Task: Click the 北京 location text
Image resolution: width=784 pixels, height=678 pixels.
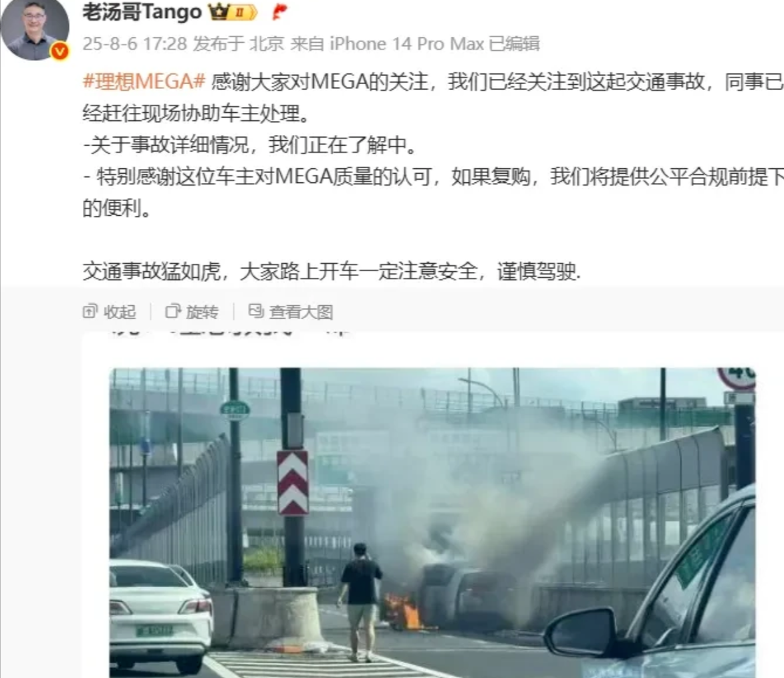Action: 267,44
